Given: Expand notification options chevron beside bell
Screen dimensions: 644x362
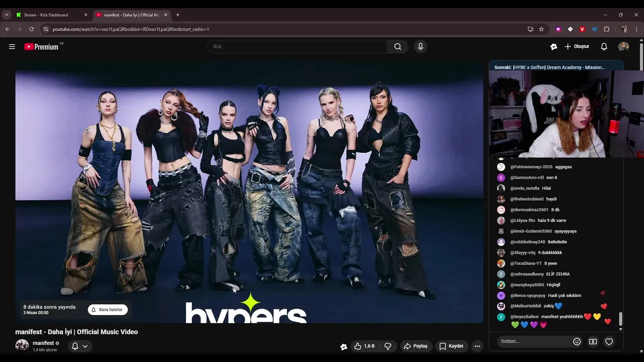Looking at the screenshot, I should pos(85,346).
